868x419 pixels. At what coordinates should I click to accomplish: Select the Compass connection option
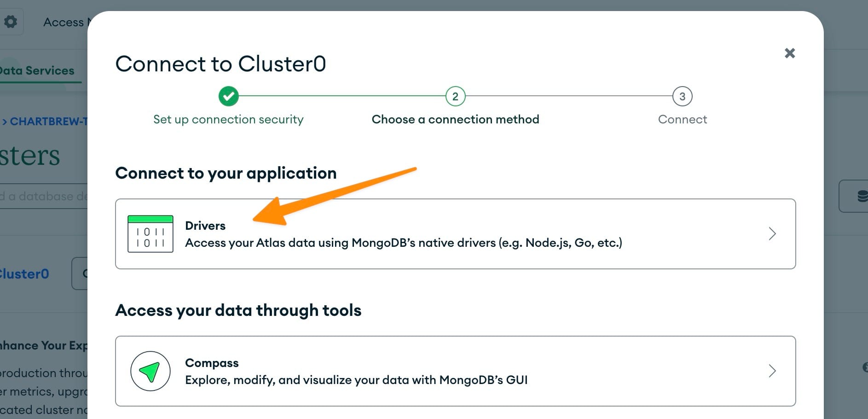[410, 371]
